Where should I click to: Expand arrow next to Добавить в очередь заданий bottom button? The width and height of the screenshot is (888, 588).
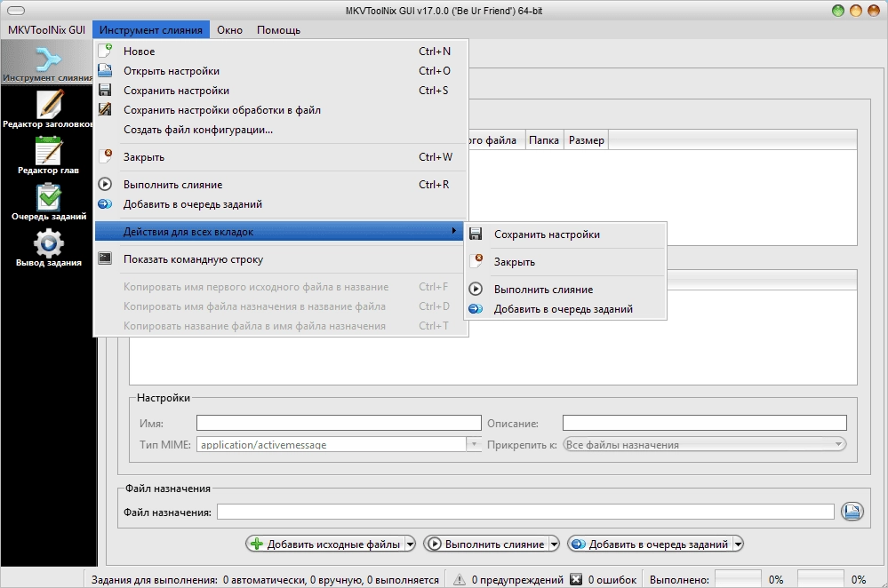click(738, 544)
